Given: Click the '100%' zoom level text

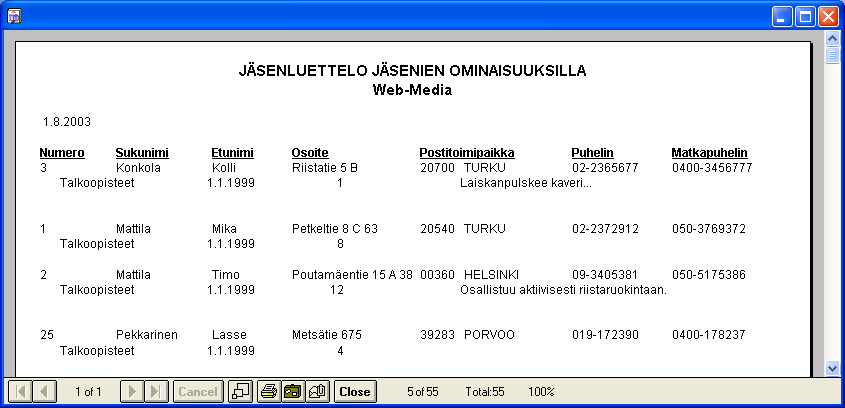Looking at the screenshot, I should (x=541, y=392).
